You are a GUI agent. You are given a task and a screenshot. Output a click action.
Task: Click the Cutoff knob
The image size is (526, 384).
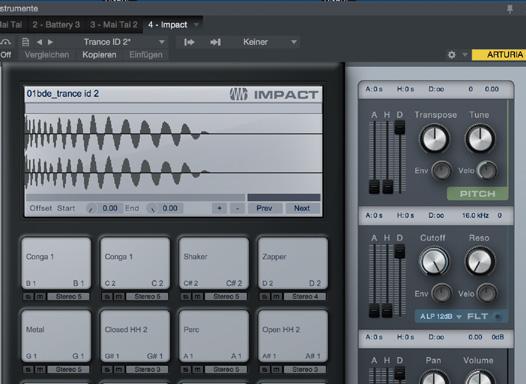[x=434, y=261]
